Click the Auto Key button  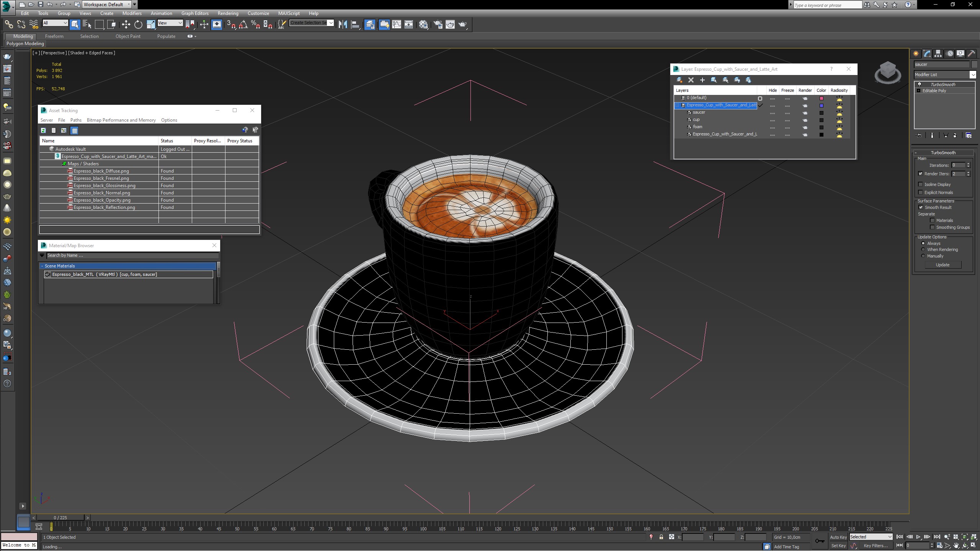coord(838,537)
